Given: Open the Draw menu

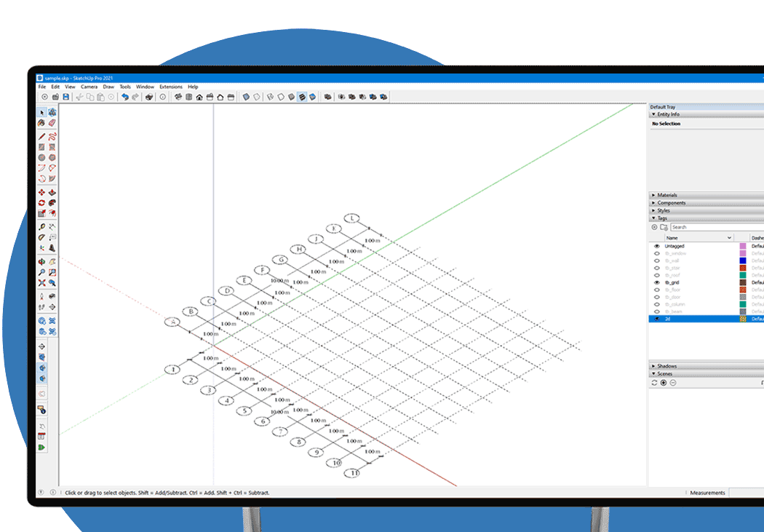Looking at the screenshot, I should [108, 87].
